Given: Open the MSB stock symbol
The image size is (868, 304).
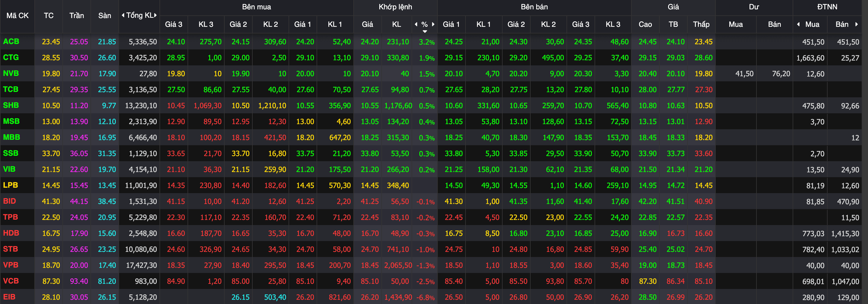Looking at the screenshot, I should point(11,121).
